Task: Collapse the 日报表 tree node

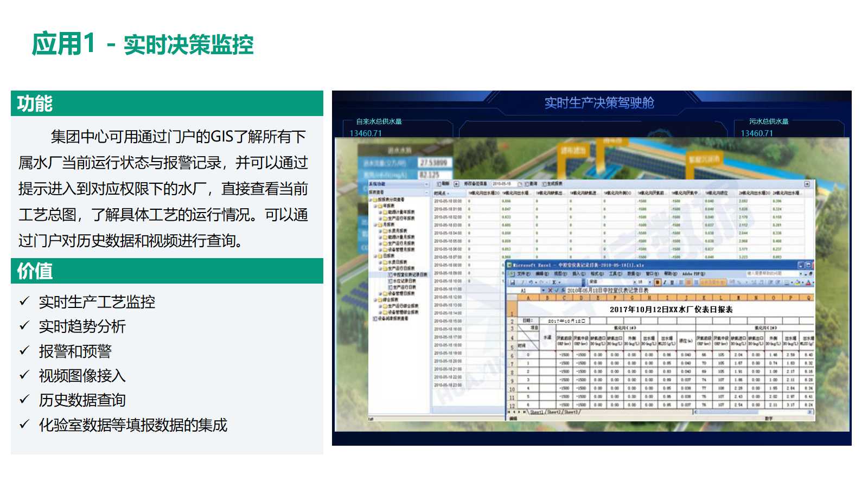Action: pos(375,256)
